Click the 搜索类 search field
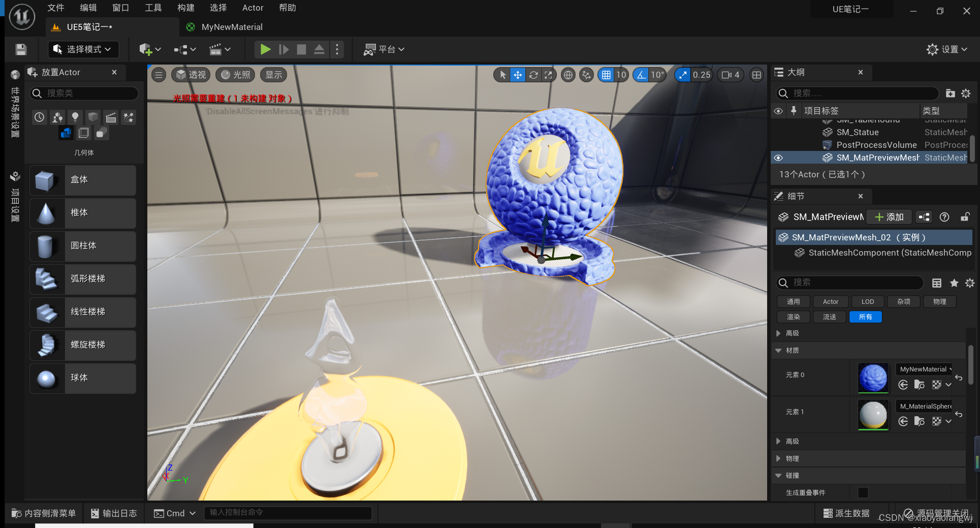 click(84, 93)
